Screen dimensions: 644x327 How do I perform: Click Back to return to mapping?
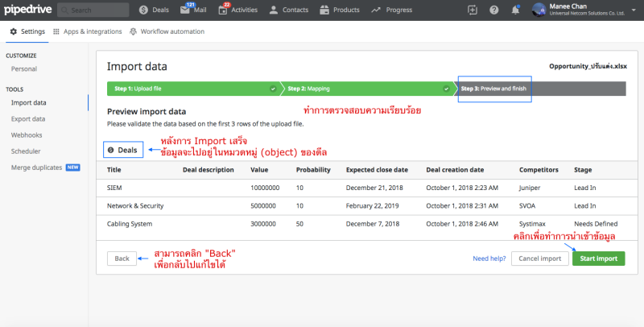click(122, 259)
